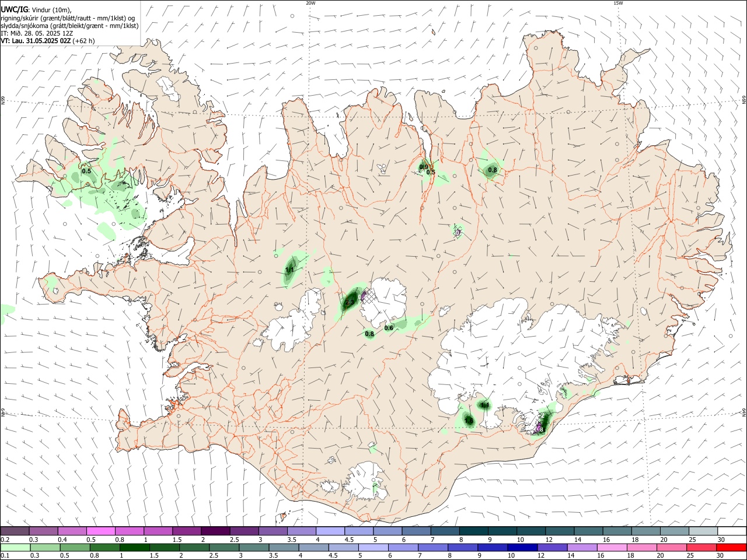Screen dimensions: 747x560
Task: Click the large white Vatnajökull glacier area
Action: (525, 356)
